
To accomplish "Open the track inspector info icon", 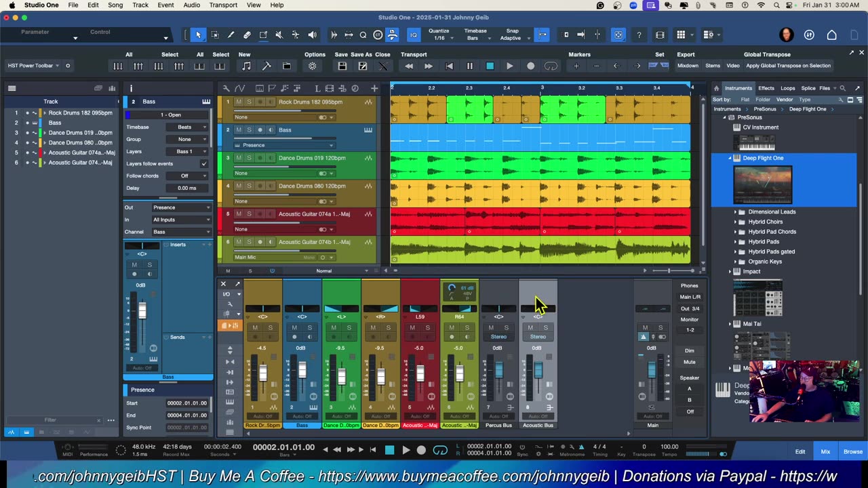I will [131, 88].
